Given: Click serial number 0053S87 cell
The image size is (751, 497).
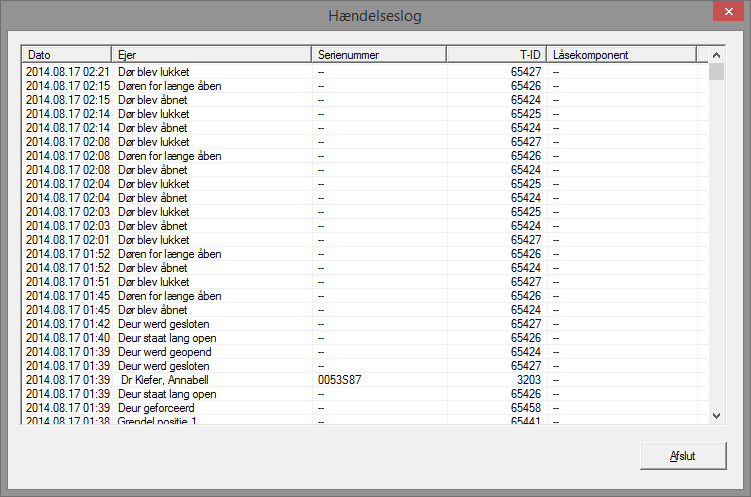Looking at the screenshot, I should [338, 380].
